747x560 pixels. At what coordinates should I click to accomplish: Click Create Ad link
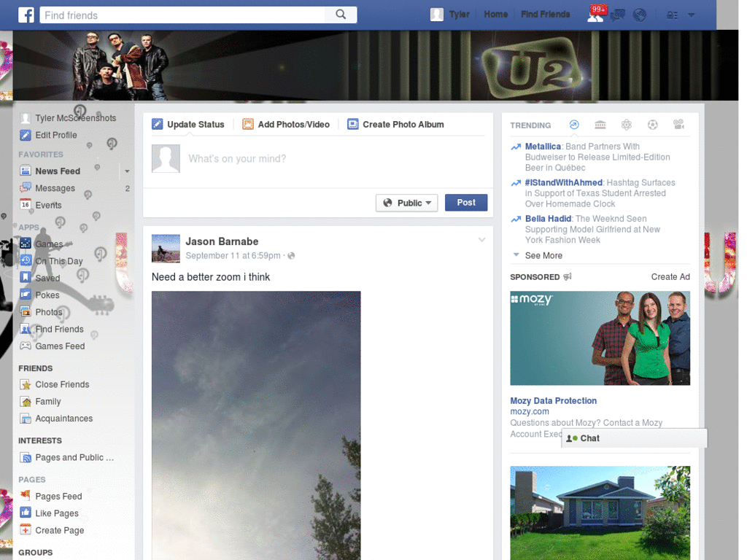click(670, 276)
